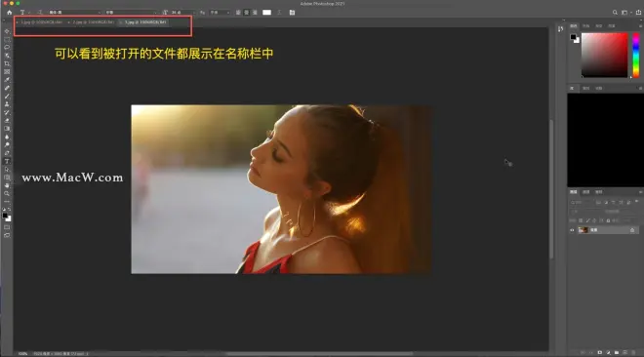This screenshot has height=357, width=644.
Task: Select the Eyedropper tool
Action: click(x=7, y=80)
